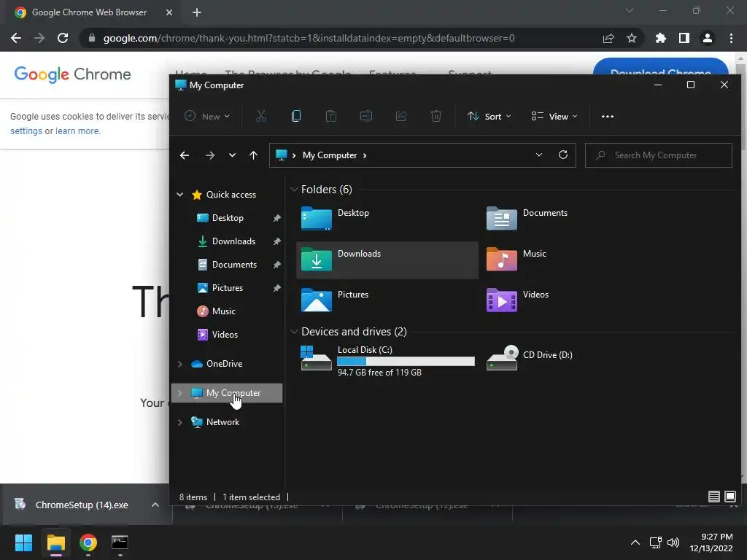Open the See more ellipsis menu

tap(608, 116)
